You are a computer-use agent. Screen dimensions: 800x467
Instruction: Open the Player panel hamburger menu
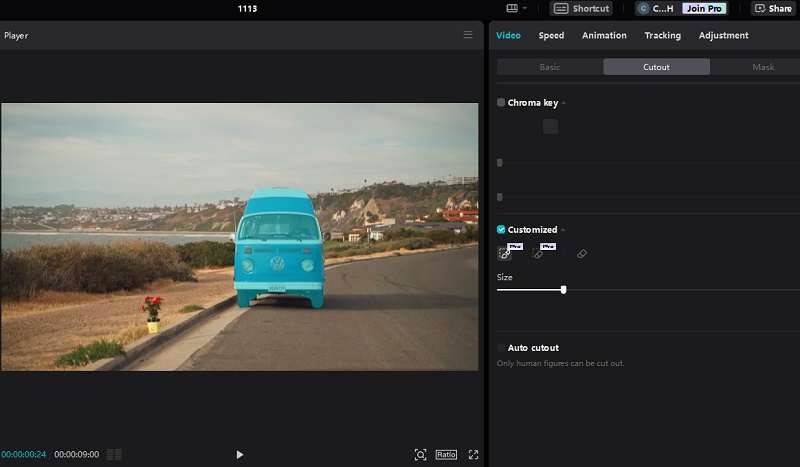[x=468, y=35]
